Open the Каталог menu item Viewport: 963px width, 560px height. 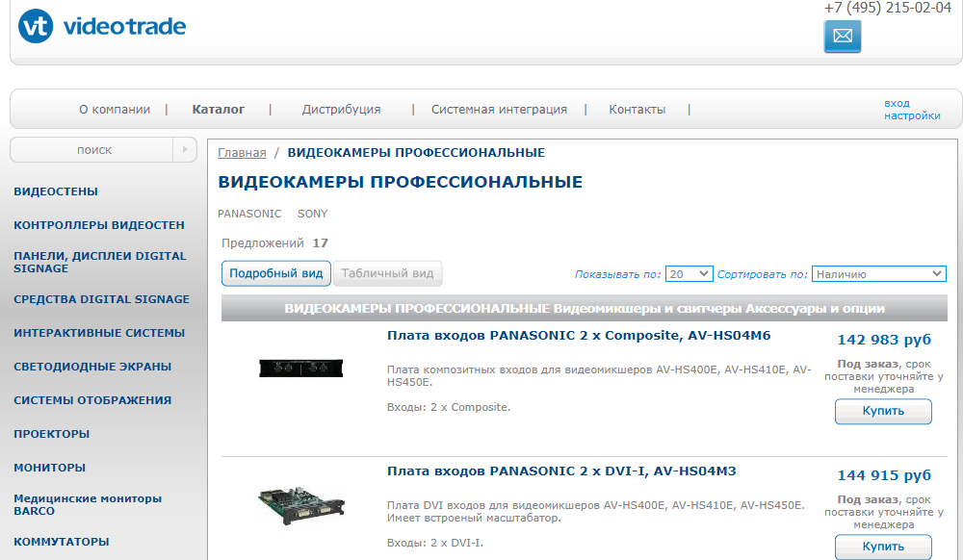pos(218,109)
